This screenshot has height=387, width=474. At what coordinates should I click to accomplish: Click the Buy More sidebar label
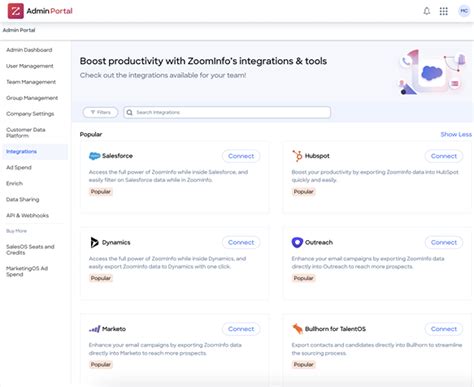click(x=16, y=231)
